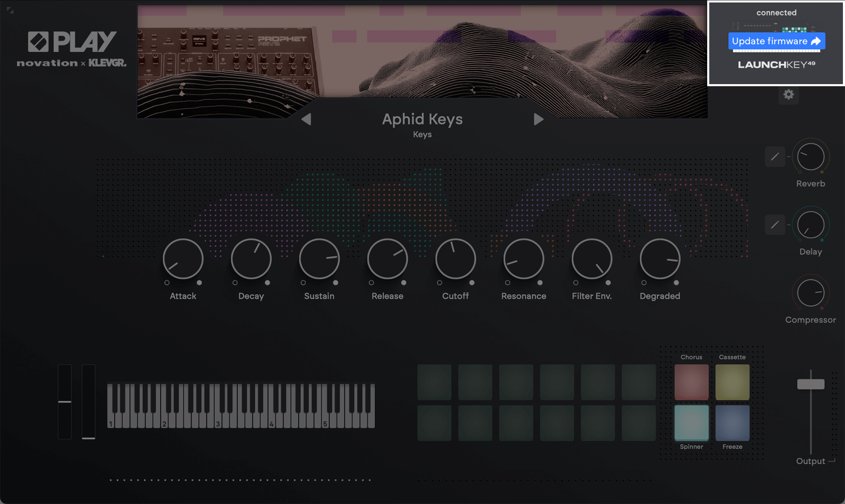The width and height of the screenshot is (845, 504).
Task: Click the pitch bend strip
Action: click(65, 402)
